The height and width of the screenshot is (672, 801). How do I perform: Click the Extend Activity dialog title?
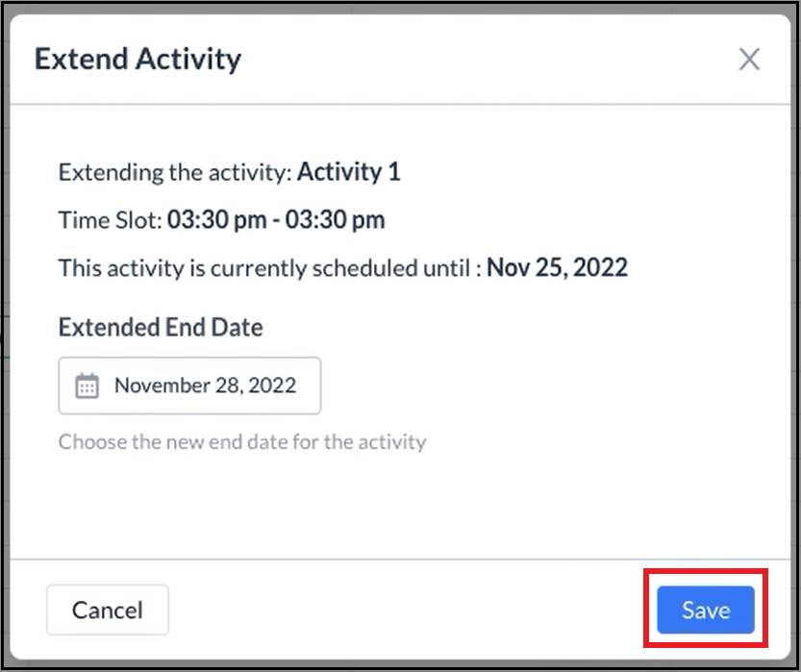click(x=138, y=59)
